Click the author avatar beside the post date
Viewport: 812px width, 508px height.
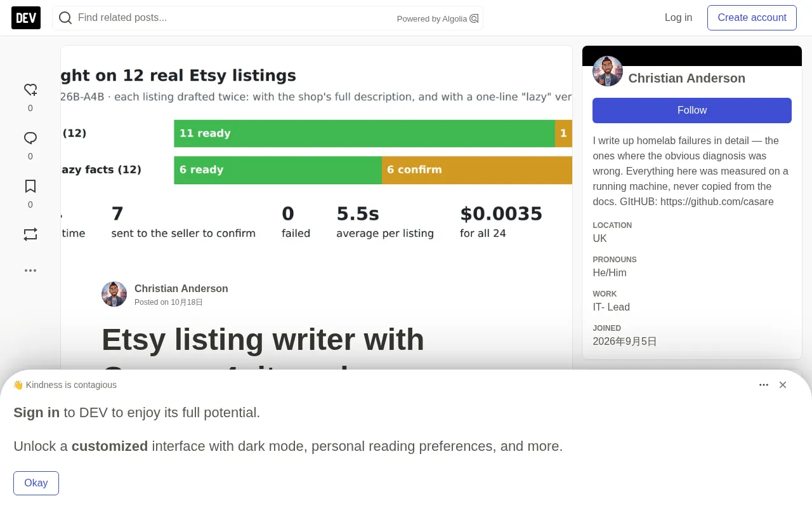114,294
